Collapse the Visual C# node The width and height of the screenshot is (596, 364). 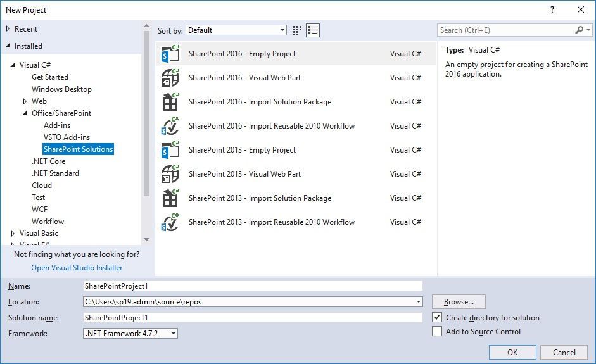pyautogui.click(x=13, y=65)
